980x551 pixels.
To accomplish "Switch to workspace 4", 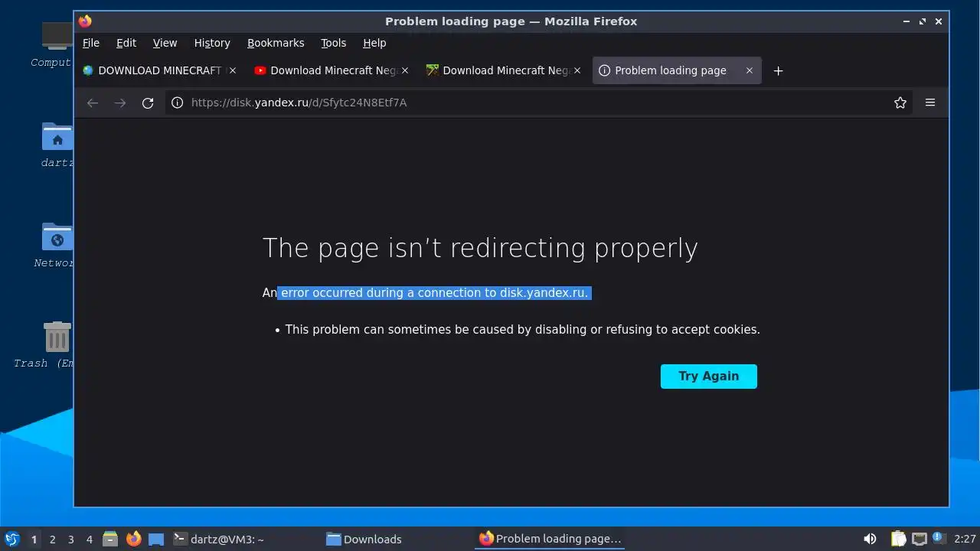I will 89,540.
